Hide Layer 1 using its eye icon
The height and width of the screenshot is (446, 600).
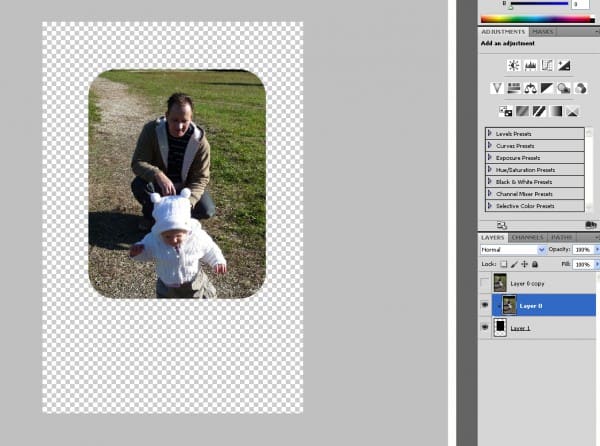click(485, 327)
